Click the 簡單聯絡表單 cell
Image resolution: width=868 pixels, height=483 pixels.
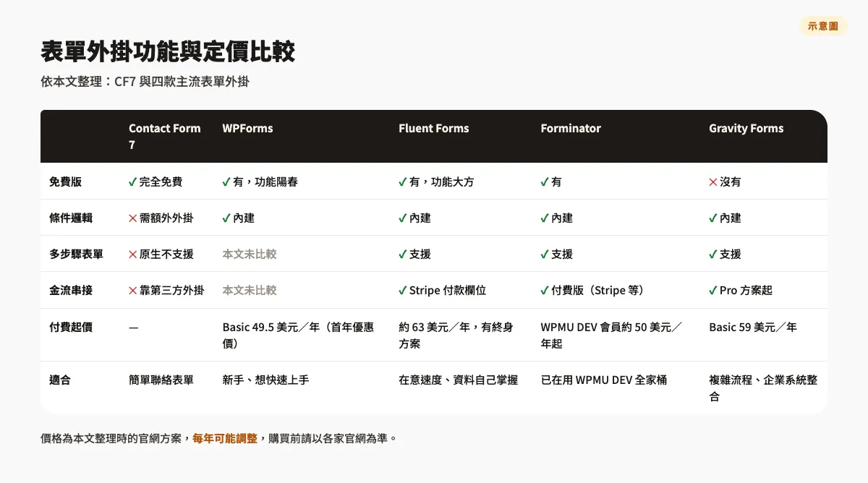(161, 380)
